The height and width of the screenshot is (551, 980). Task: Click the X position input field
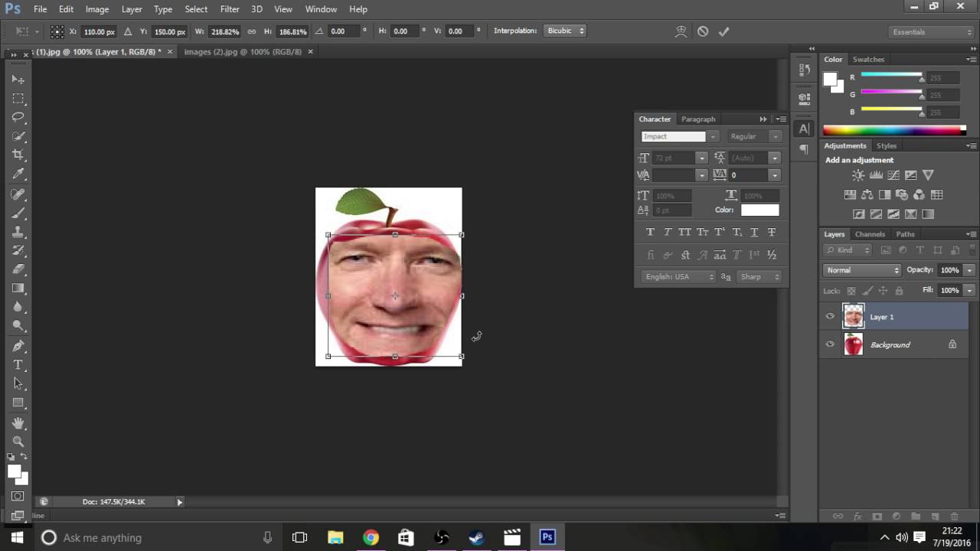(99, 31)
